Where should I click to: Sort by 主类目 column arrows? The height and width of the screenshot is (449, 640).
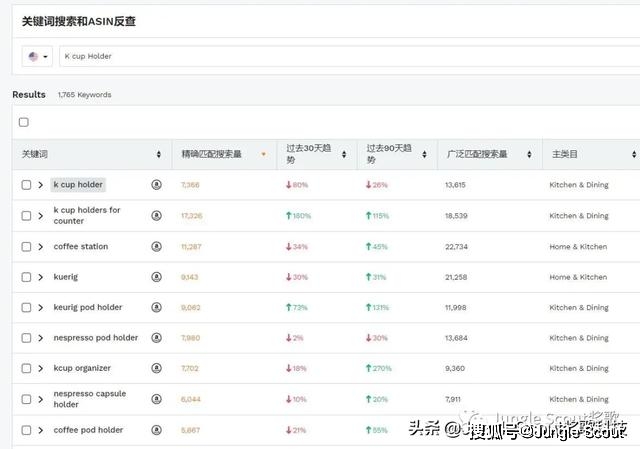634,154
